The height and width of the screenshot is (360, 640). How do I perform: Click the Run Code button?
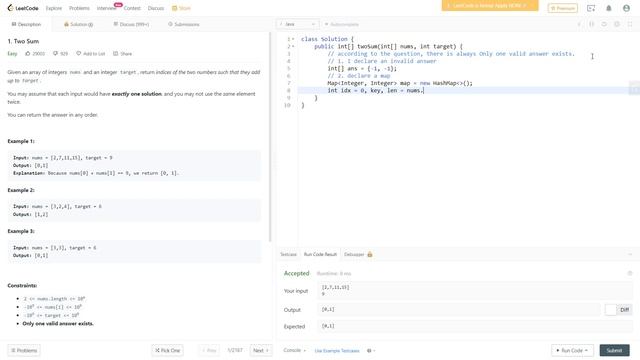pos(572,351)
